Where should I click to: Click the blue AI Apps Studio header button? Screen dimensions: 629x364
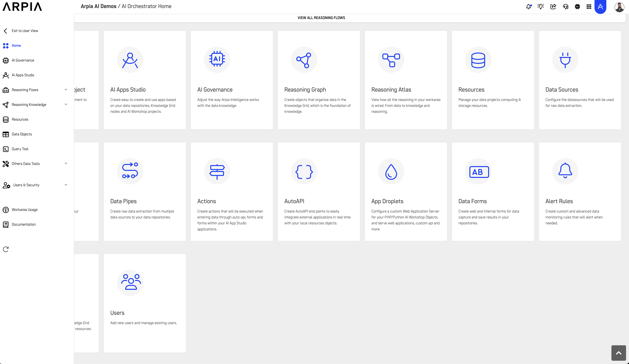(x=600, y=7)
